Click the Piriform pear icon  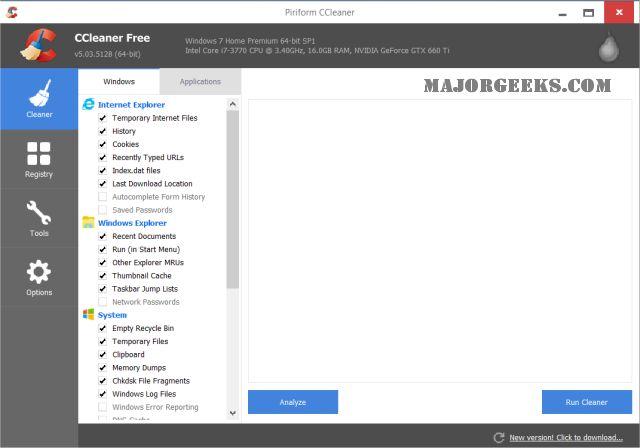click(x=609, y=47)
